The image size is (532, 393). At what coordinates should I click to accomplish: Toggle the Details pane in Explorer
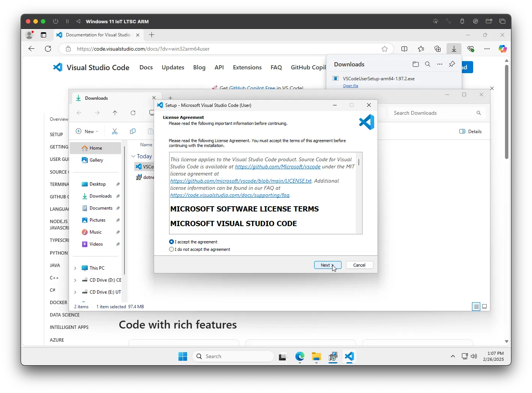pyautogui.click(x=471, y=131)
